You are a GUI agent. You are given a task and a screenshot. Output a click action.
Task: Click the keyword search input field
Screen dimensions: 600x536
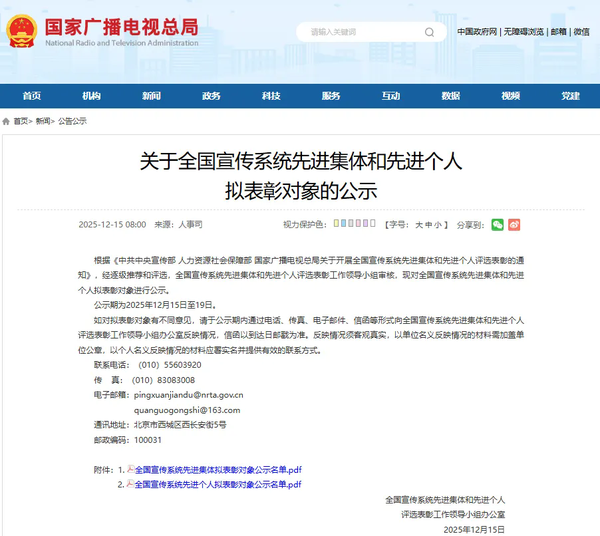coord(360,32)
